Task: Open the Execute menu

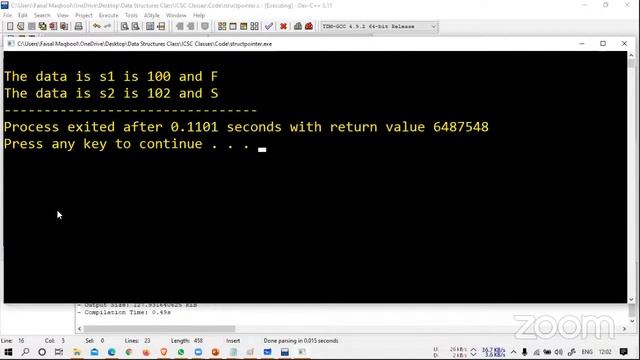Action: point(109,15)
